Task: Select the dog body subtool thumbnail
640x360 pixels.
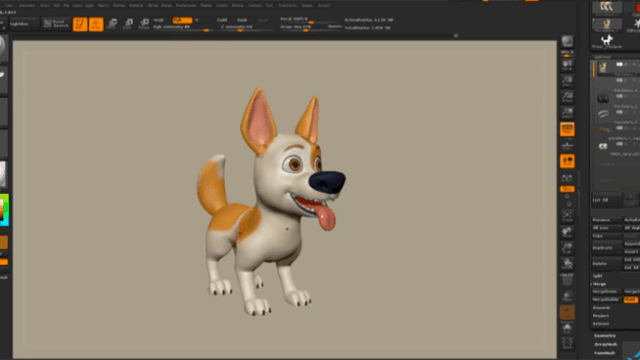Action: tap(603, 68)
